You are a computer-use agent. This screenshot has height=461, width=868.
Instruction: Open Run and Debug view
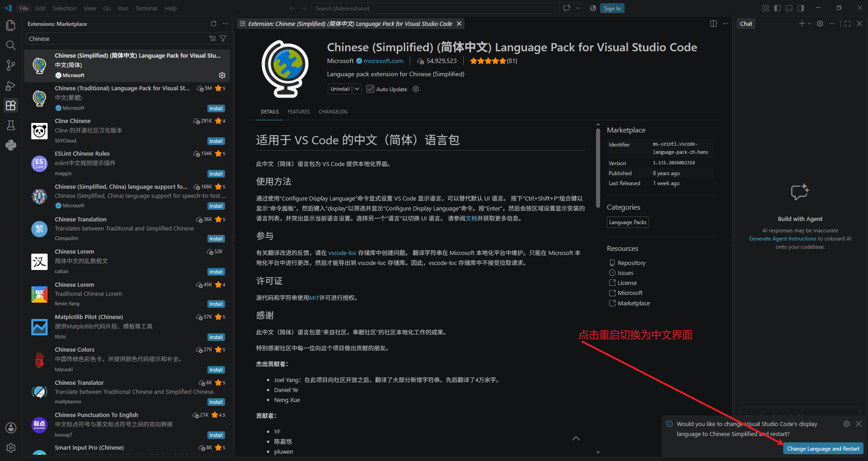click(11, 85)
